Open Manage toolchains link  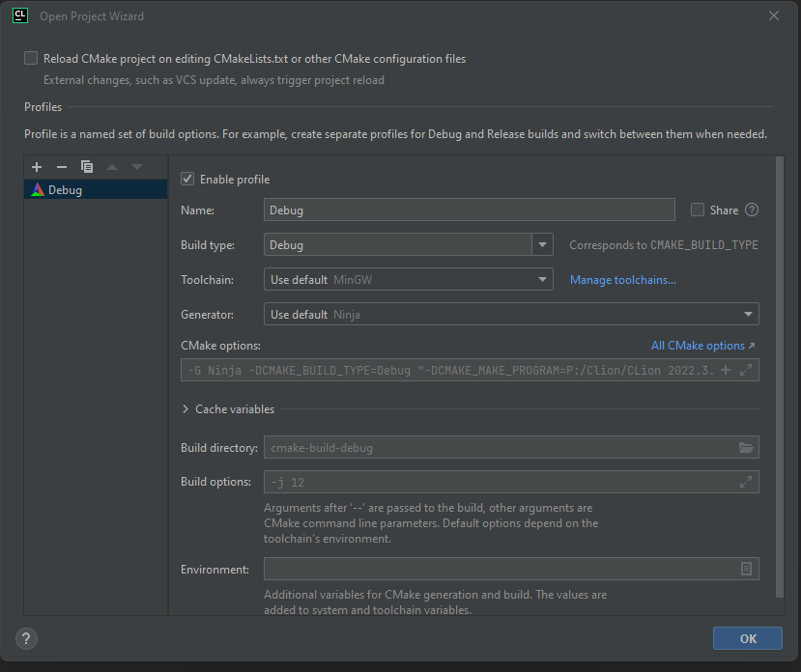click(x=622, y=280)
